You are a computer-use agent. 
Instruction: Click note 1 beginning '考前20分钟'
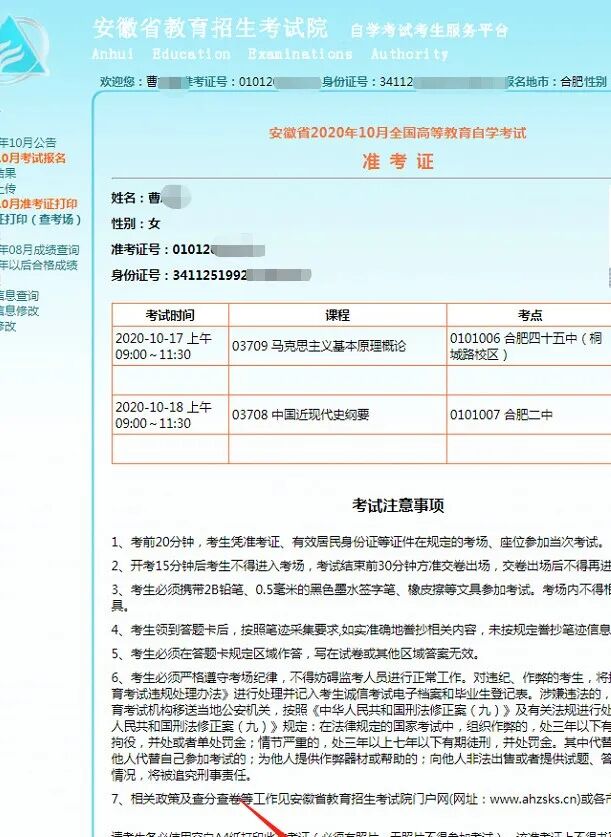point(359,542)
